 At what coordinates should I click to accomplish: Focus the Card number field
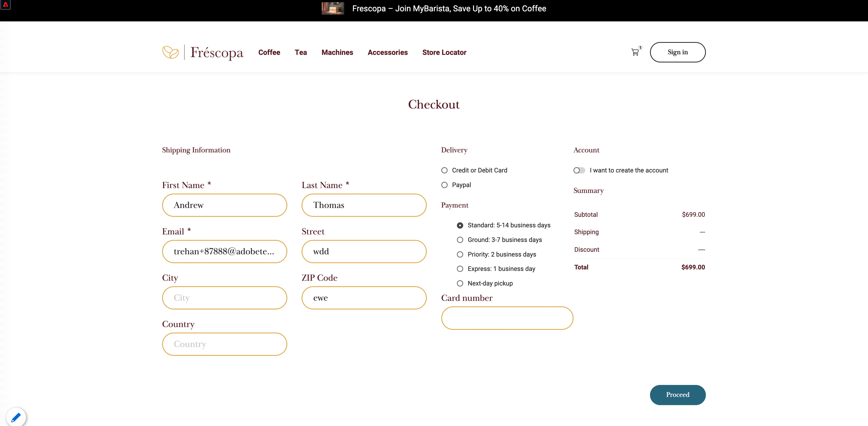507,318
